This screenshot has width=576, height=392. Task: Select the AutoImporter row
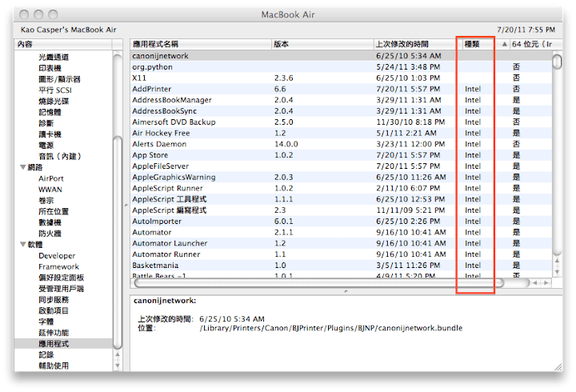pos(341,221)
